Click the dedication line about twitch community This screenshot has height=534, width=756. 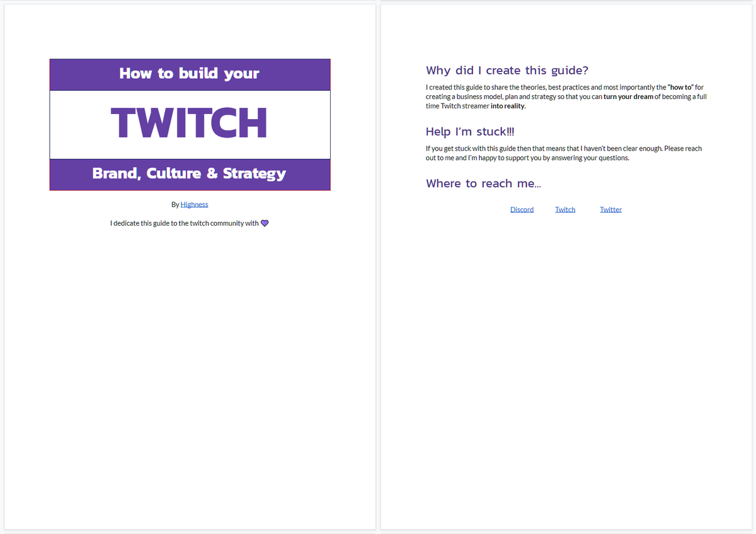[190, 223]
